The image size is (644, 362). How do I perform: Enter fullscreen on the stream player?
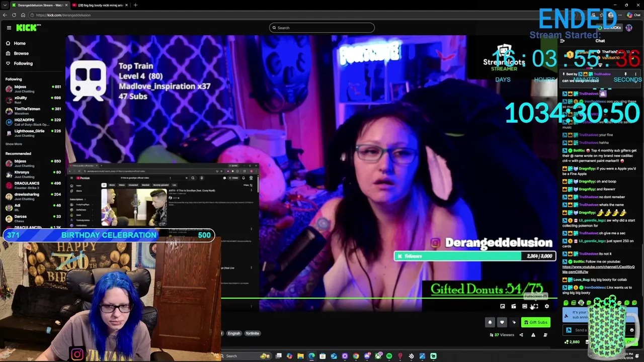pyautogui.click(x=536, y=306)
